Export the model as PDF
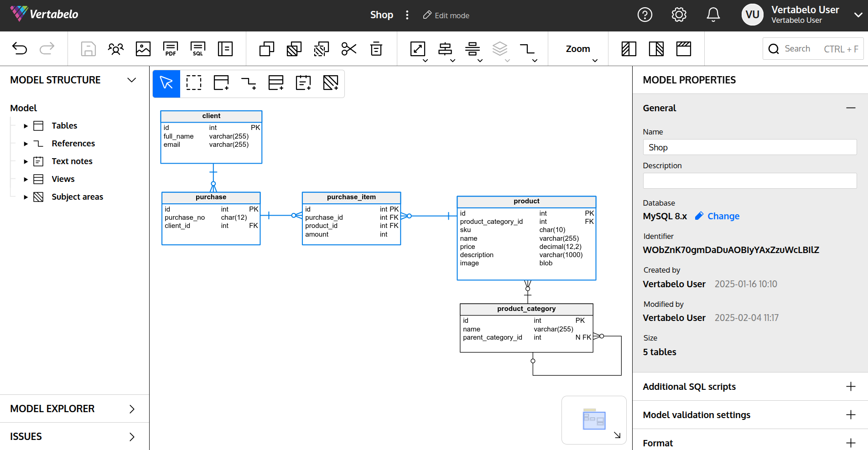The width and height of the screenshot is (868, 450). (170, 48)
